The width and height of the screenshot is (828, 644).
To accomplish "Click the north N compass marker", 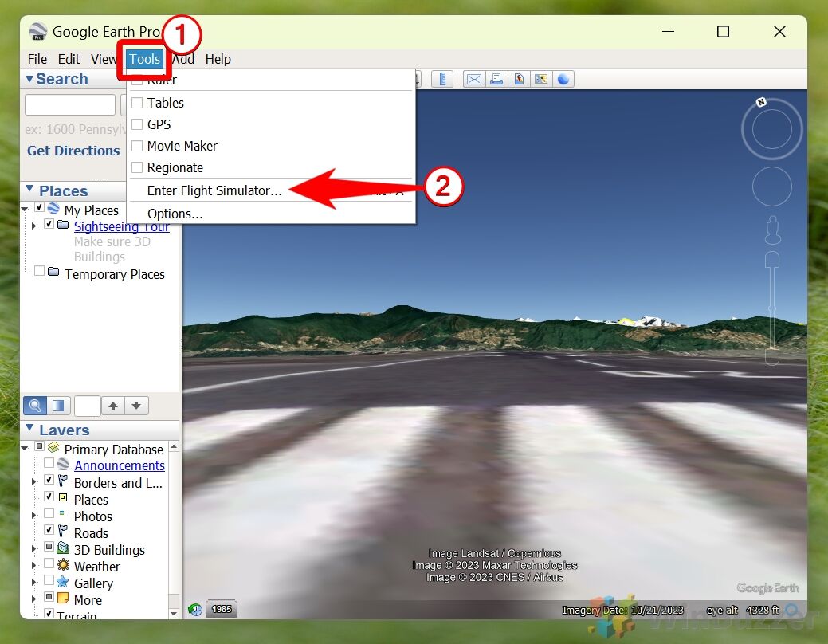I will [x=761, y=102].
